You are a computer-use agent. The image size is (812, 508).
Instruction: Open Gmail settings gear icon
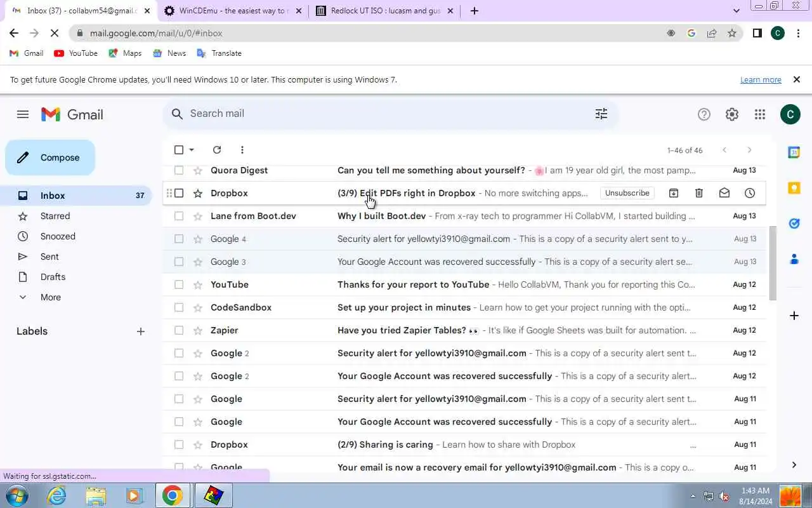732,114
